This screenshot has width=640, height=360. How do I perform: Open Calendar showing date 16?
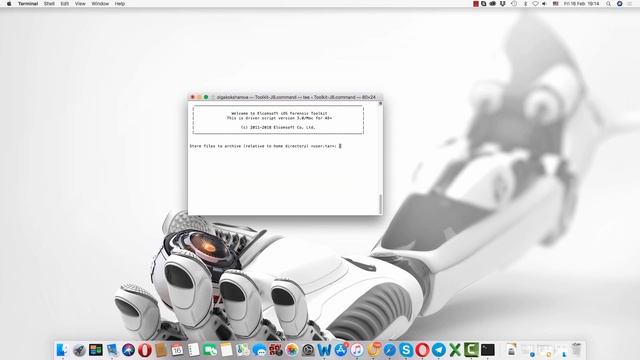(x=177, y=350)
